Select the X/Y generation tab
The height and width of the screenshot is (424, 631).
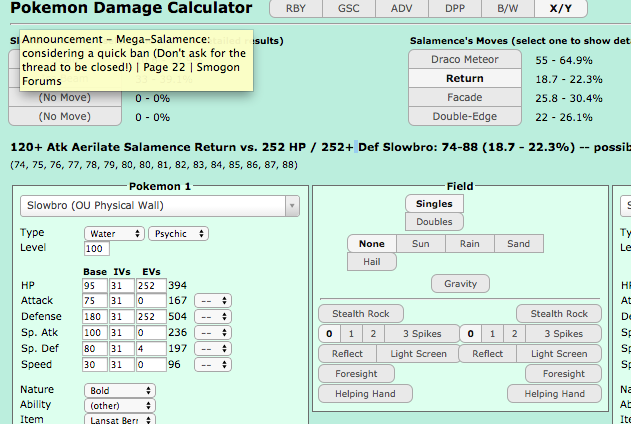point(561,8)
